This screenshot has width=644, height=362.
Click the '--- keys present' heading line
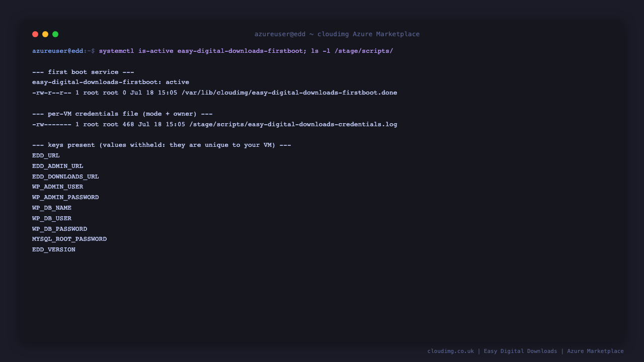(162, 145)
